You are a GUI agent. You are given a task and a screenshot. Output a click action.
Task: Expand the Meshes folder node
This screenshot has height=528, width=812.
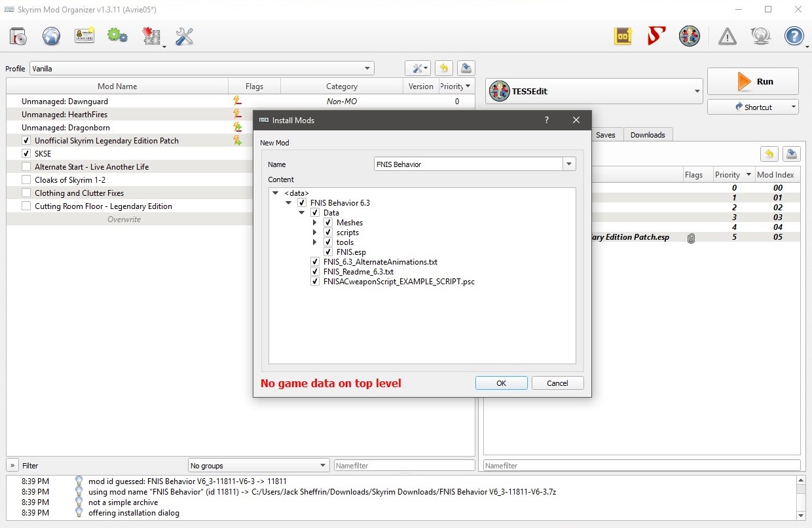click(315, 223)
